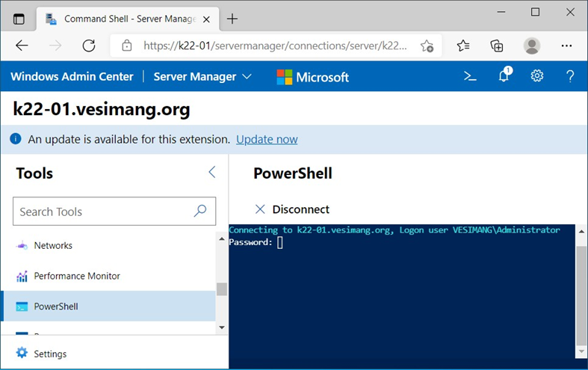588x370 pixels.
Task: Open a new browser tab
Action: pos(232,19)
